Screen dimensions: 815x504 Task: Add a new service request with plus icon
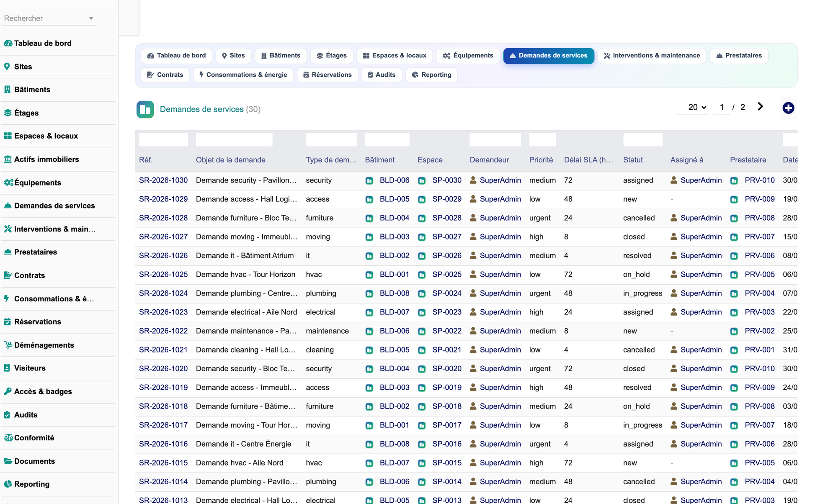(788, 108)
